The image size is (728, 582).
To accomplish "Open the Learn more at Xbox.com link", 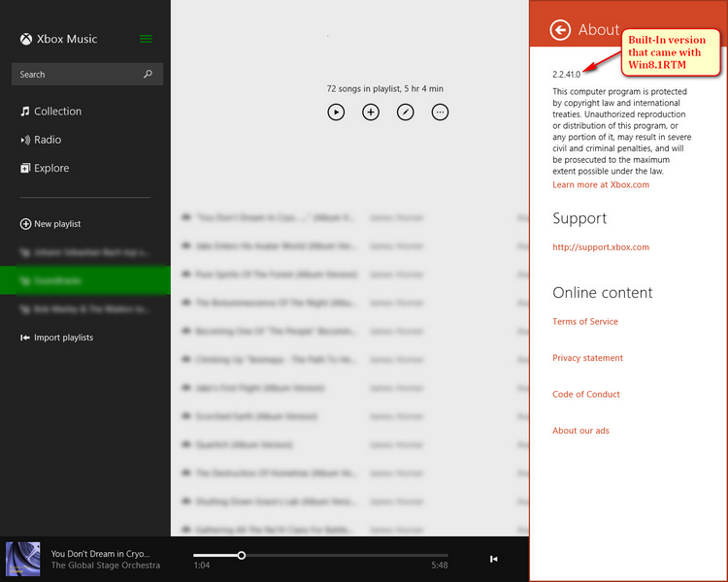I will [x=601, y=184].
